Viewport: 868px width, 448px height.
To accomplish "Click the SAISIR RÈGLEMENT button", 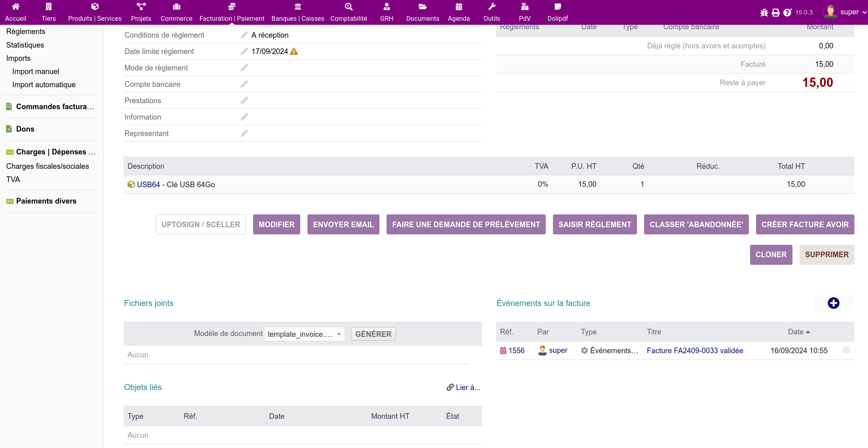I will [x=595, y=224].
